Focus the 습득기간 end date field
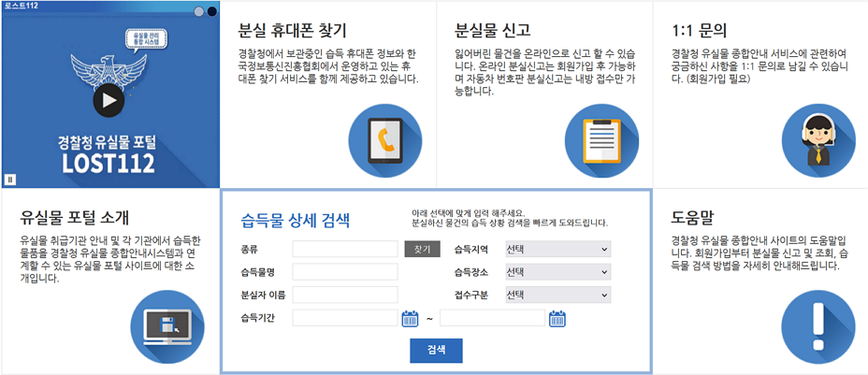868x375 pixels. (493, 318)
